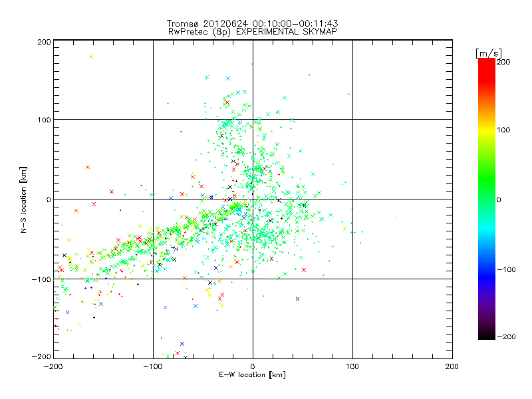This screenshot has height=399, width=532.
Task: Click the y-axis tick label '0'
Action: point(49,199)
